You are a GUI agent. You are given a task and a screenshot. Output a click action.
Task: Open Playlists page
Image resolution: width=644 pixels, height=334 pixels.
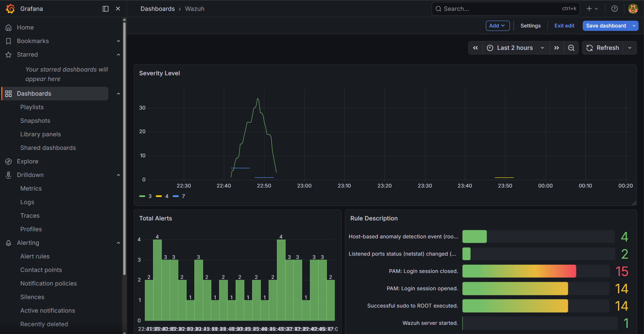point(32,107)
